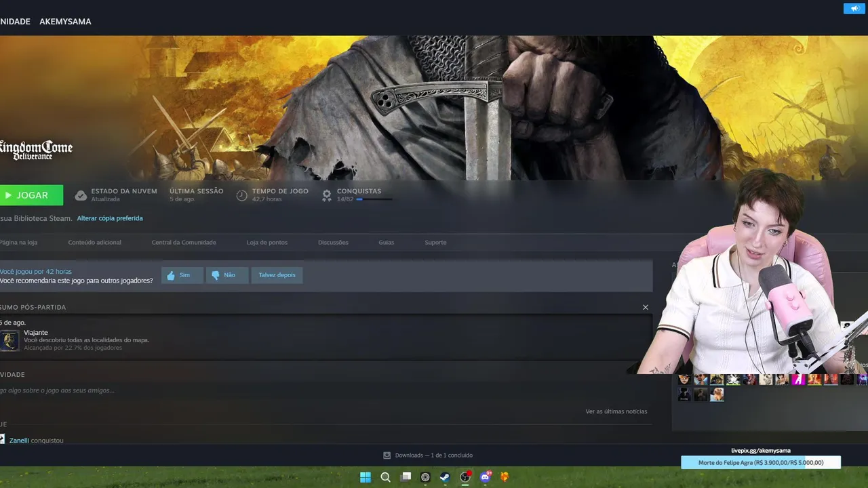Close the post-game summary panel
Viewport: 868px width, 488px height.
click(646, 307)
